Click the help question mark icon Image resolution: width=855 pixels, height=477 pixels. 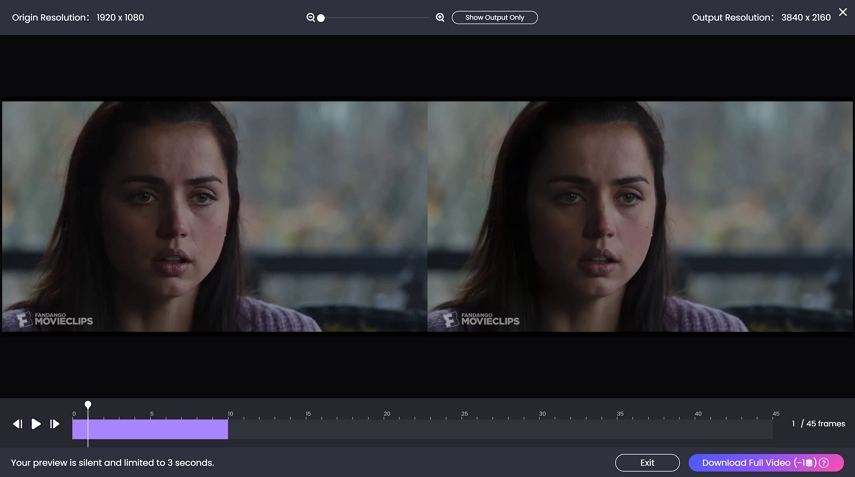[x=824, y=463]
